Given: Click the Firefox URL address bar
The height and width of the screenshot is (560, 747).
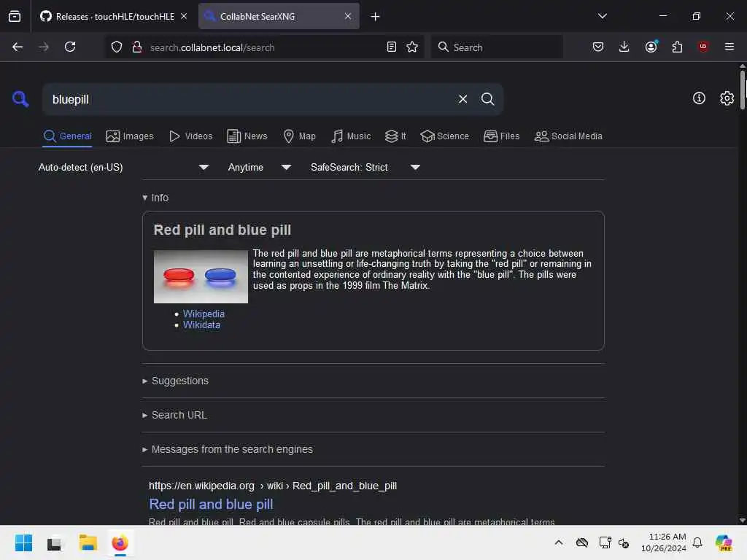Looking at the screenshot, I should click(264, 47).
